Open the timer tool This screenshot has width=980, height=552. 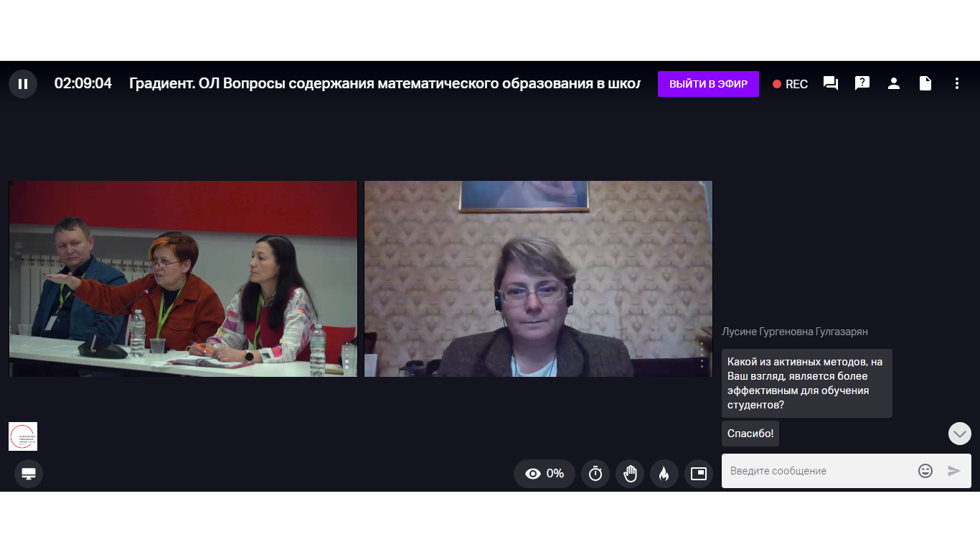(x=595, y=474)
